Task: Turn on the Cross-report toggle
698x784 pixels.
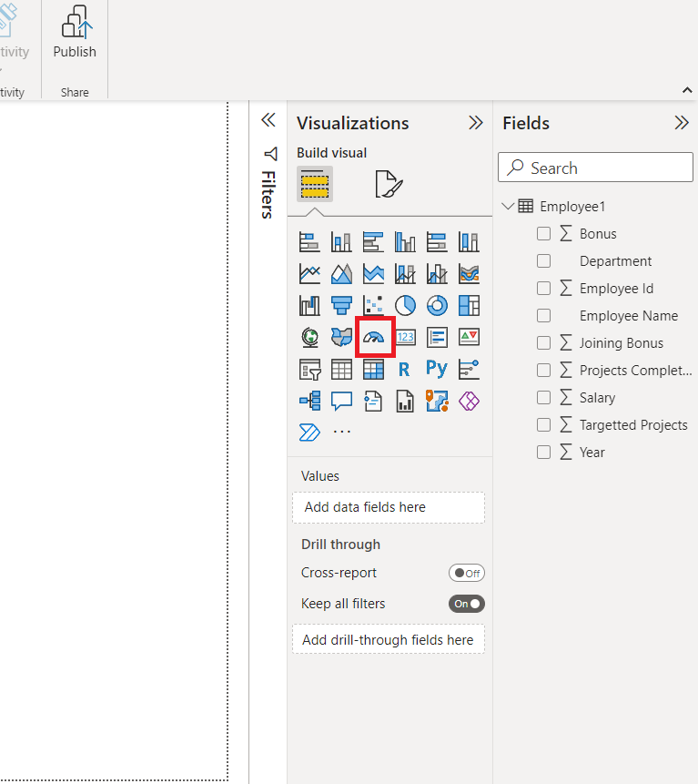Action: pyautogui.click(x=467, y=573)
